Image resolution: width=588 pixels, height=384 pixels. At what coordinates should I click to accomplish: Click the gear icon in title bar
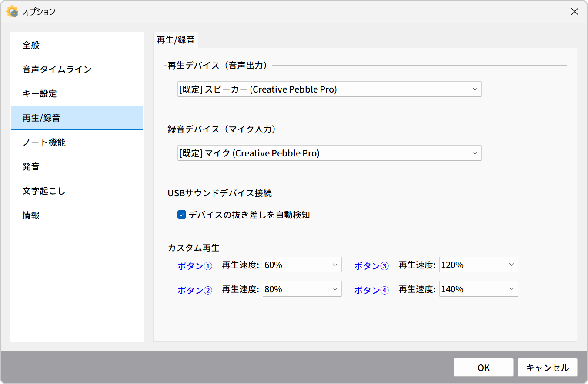click(13, 12)
